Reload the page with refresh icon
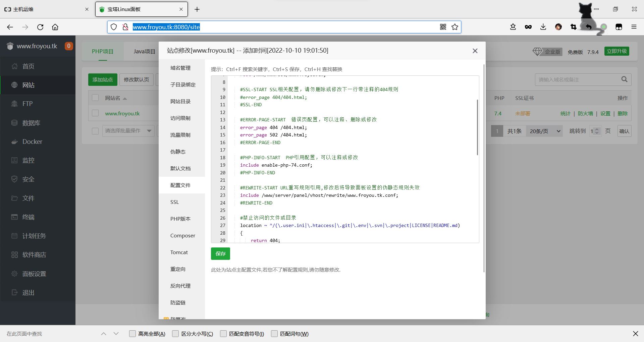 pos(40,27)
